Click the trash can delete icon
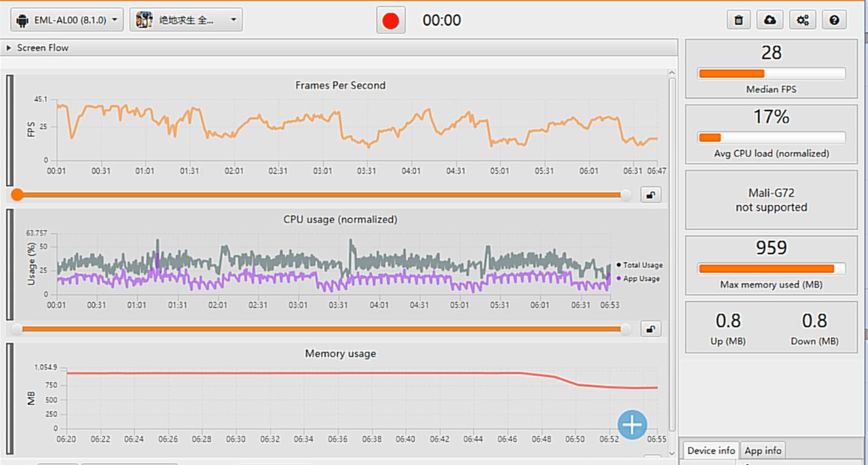Viewport: 868px width, 465px height. [738, 20]
